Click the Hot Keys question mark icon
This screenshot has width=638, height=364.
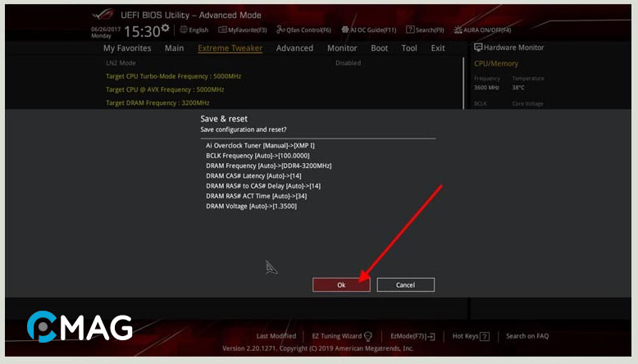485,336
